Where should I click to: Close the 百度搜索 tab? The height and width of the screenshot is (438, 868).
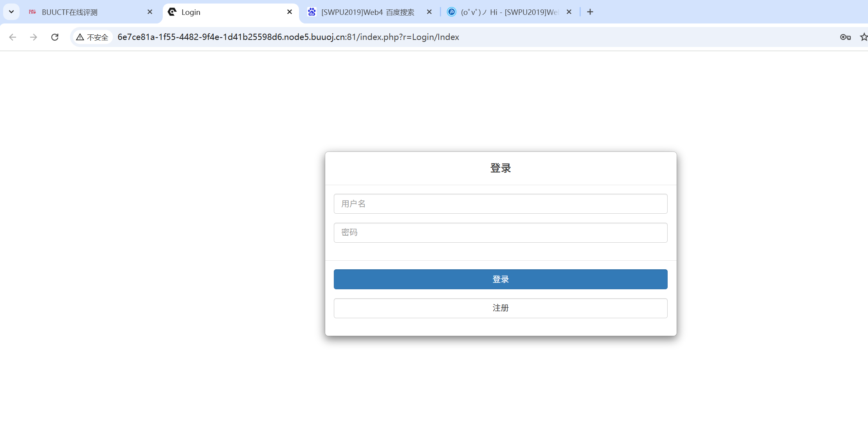click(429, 12)
